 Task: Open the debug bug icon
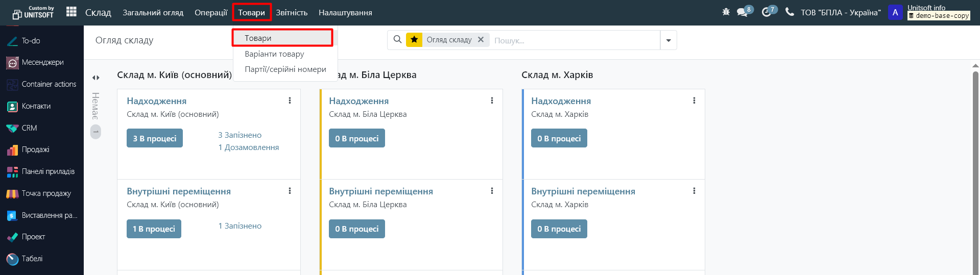click(726, 12)
